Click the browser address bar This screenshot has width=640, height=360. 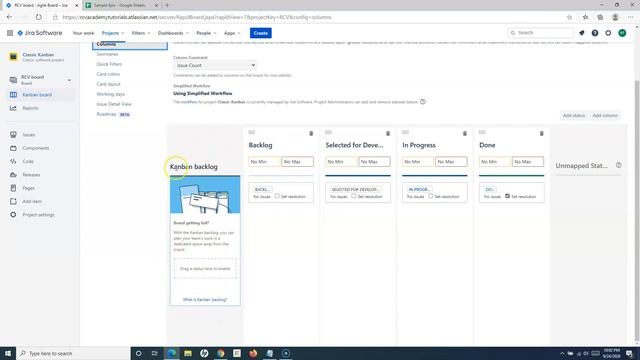coord(306,17)
